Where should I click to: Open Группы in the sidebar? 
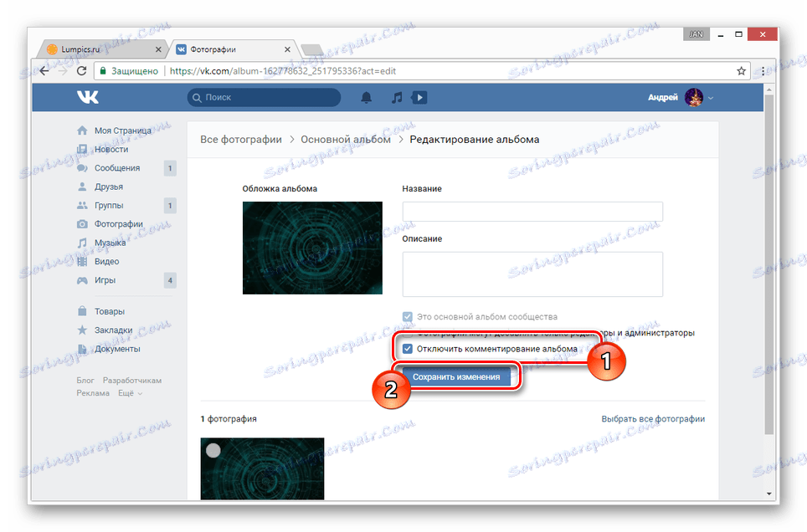point(109,205)
